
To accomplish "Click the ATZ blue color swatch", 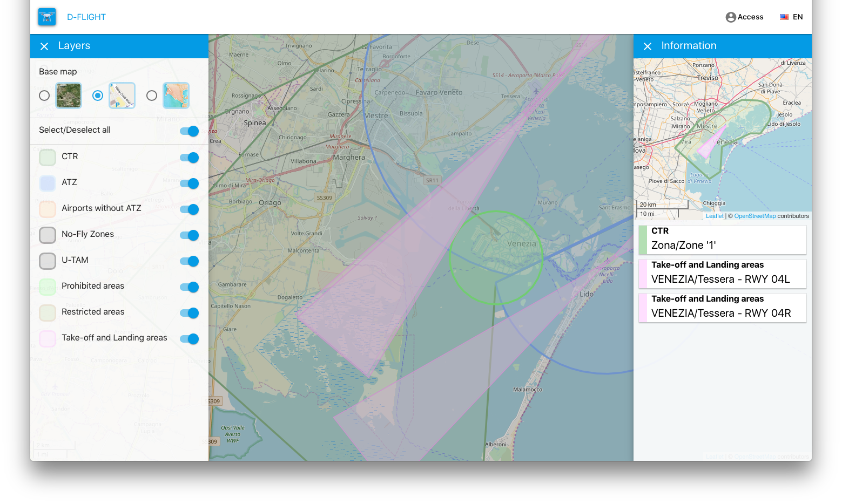I will [48, 183].
